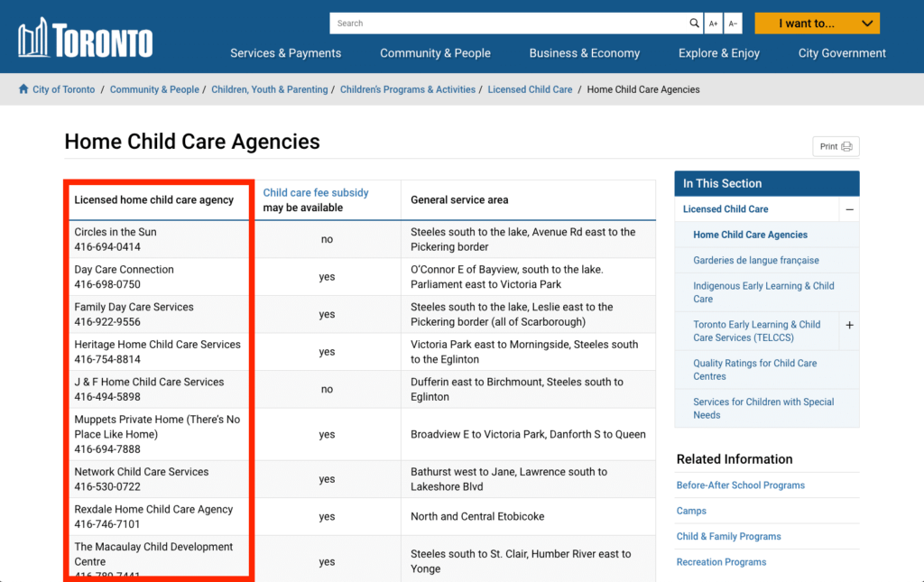Viewport: 924px width, 582px height.
Task: Open the Camps related link
Action: pyautogui.click(x=691, y=511)
